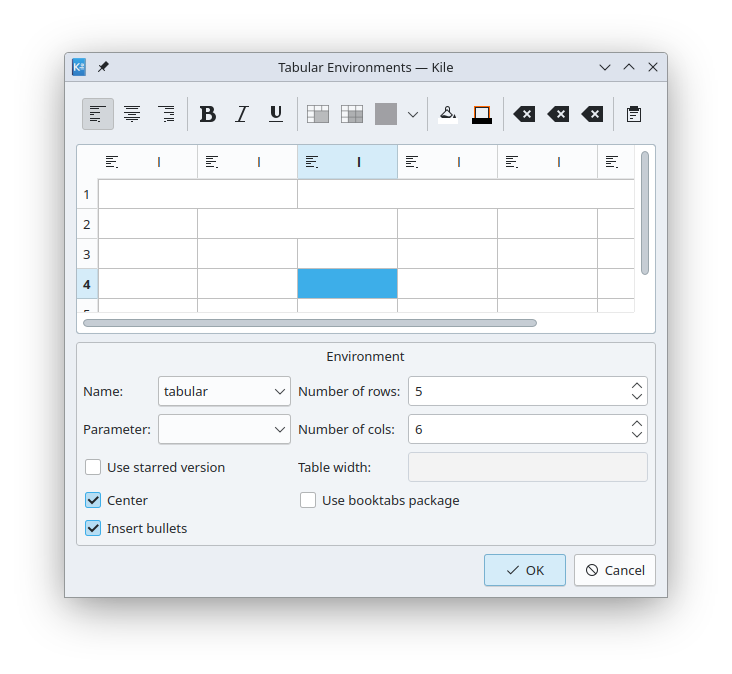Toggle Underline formatting
The width and height of the screenshot is (732, 674).
(x=276, y=114)
